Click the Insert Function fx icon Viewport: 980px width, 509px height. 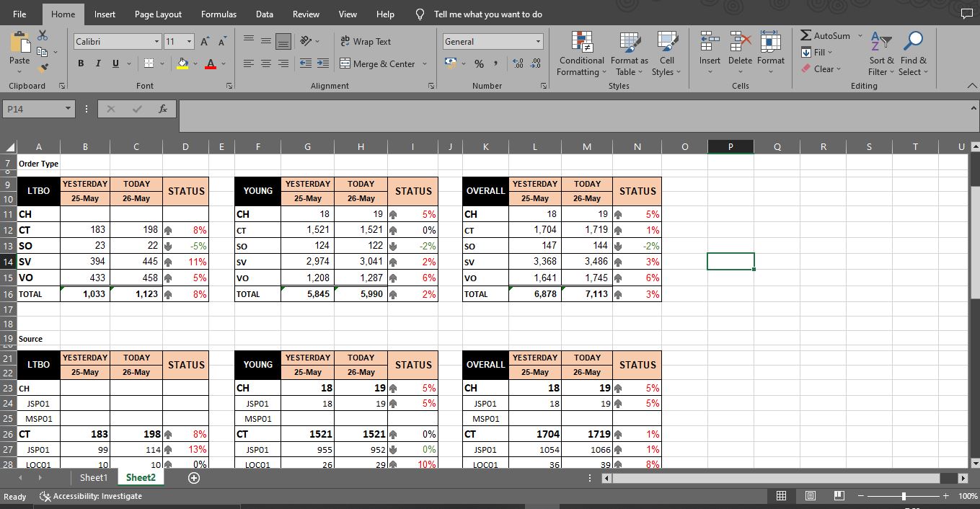coord(163,109)
